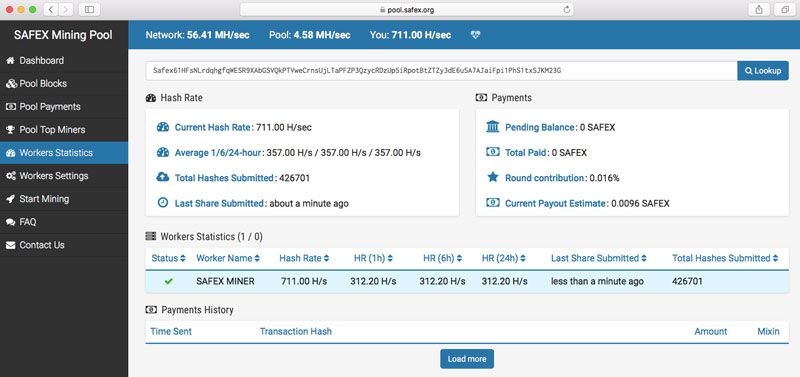Go back with browser back arrow
The image size is (800, 377).
[x=51, y=10]
